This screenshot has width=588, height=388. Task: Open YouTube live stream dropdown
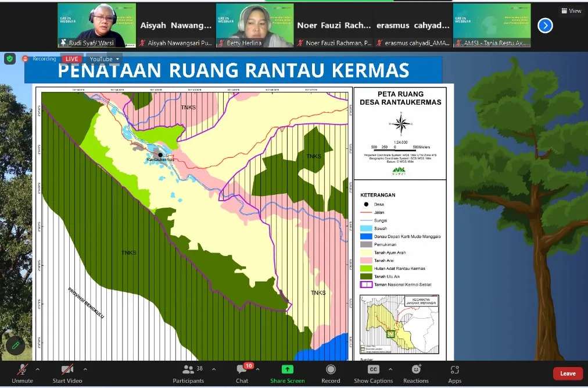104,59
